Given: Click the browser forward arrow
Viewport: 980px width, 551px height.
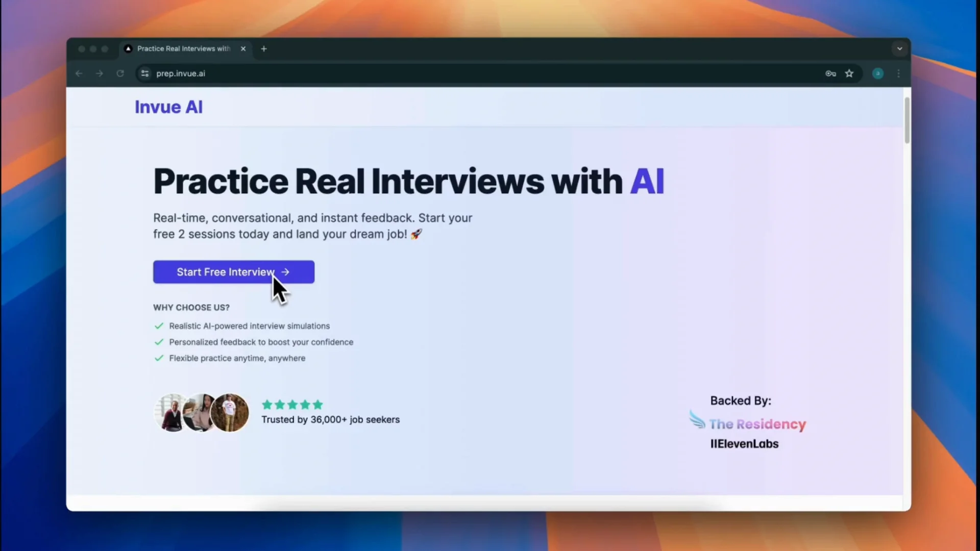Looking at the screenshot, I should tap(100, 73).
